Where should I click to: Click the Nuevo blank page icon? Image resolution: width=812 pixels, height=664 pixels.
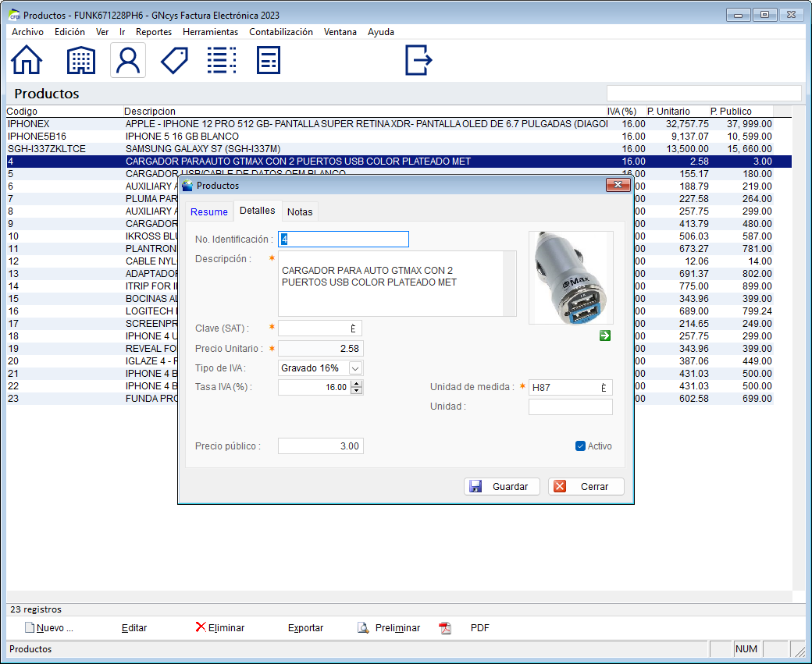(x=30, y=628)
